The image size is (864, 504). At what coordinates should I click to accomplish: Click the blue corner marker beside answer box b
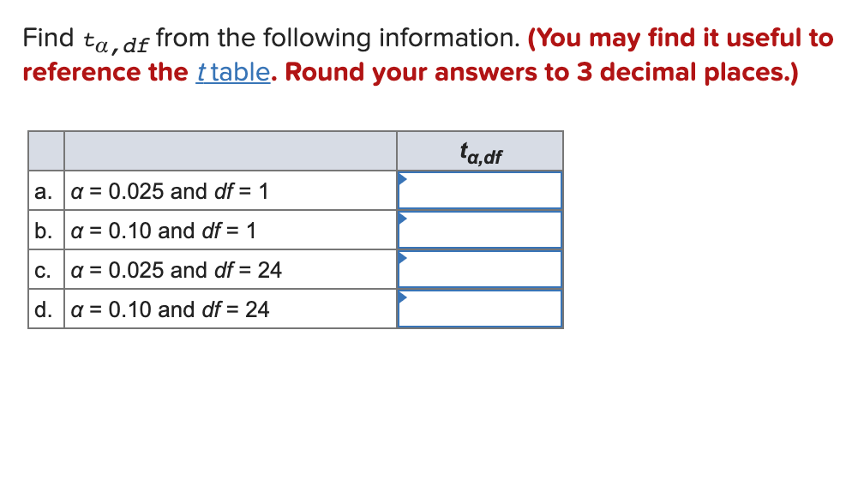point(401,218)
